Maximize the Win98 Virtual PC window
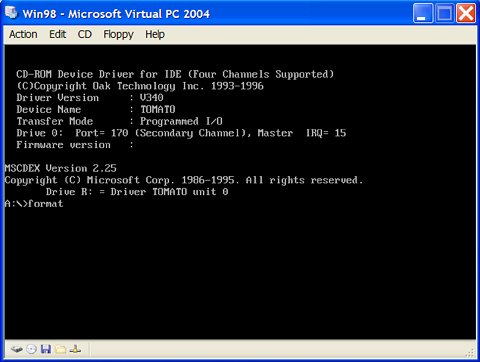 [x=444, y=13]
